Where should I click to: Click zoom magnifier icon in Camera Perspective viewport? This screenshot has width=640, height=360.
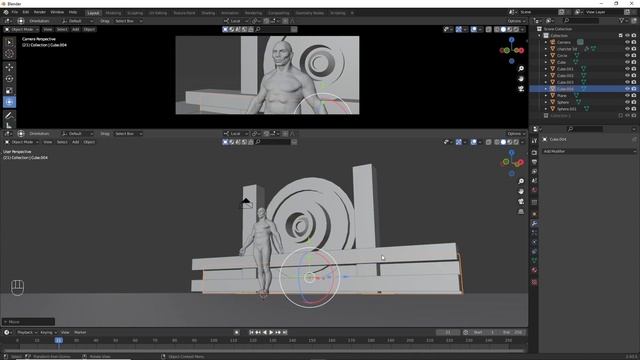521,69
